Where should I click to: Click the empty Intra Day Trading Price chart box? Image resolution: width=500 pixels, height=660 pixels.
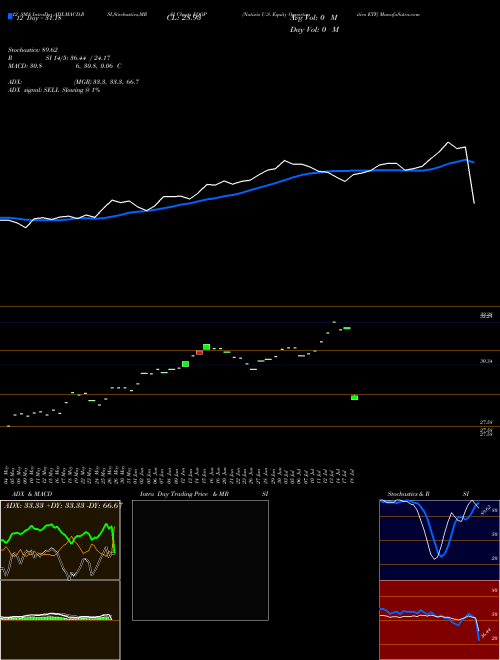[x=200, y=560]
